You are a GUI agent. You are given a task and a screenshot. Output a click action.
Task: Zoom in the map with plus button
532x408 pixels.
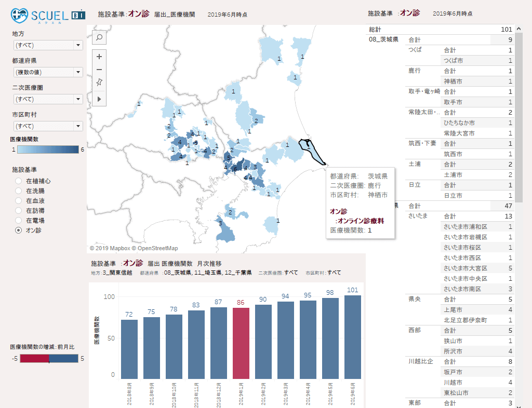coord(99,57)
